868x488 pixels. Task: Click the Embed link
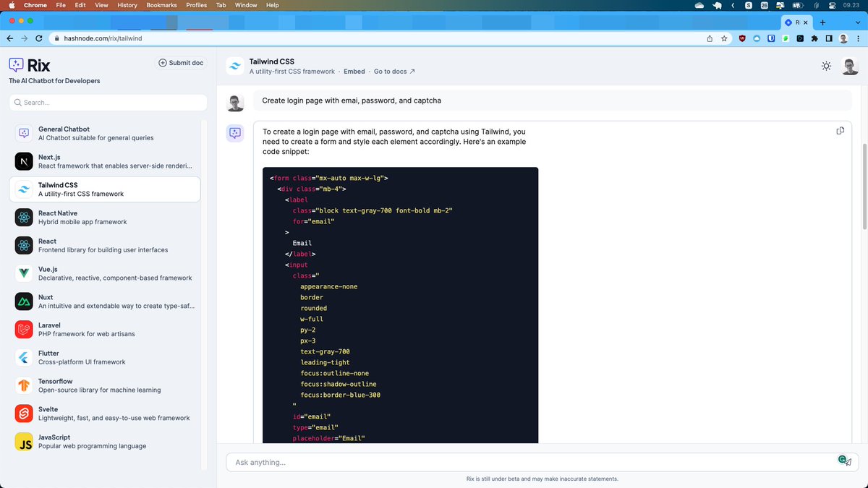pyautogui.click(x=354, y=72)
